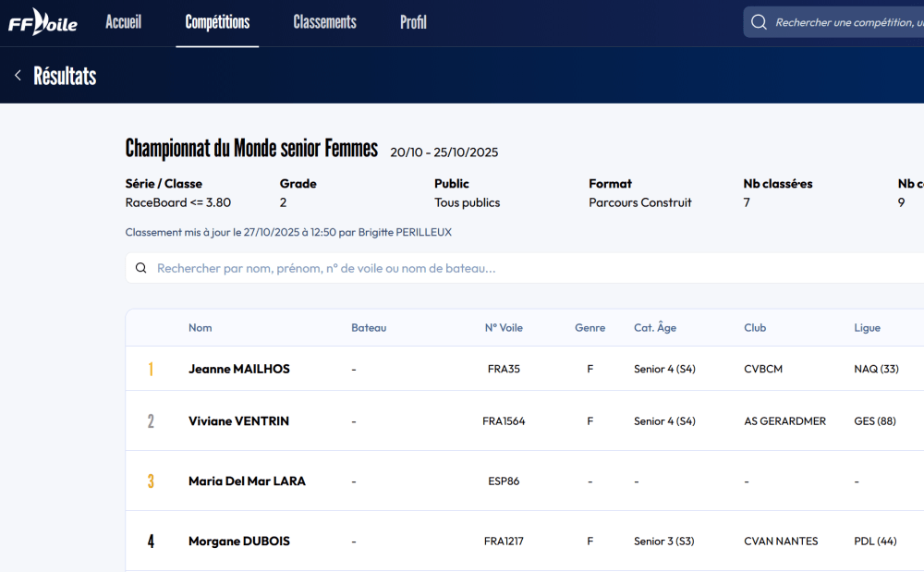Click the search icon in competitor filter

(x=141, y=269)
